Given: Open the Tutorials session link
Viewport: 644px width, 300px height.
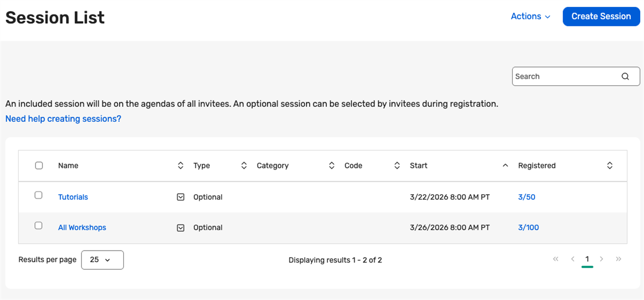Looking at the screenshot, I should [x=73, y=197].
